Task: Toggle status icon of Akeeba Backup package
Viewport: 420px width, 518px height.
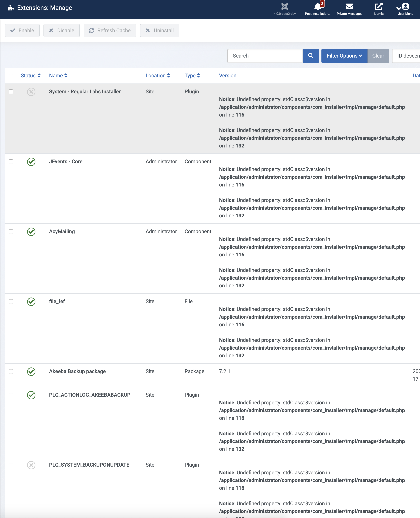Action: click(x=31, y=371)
